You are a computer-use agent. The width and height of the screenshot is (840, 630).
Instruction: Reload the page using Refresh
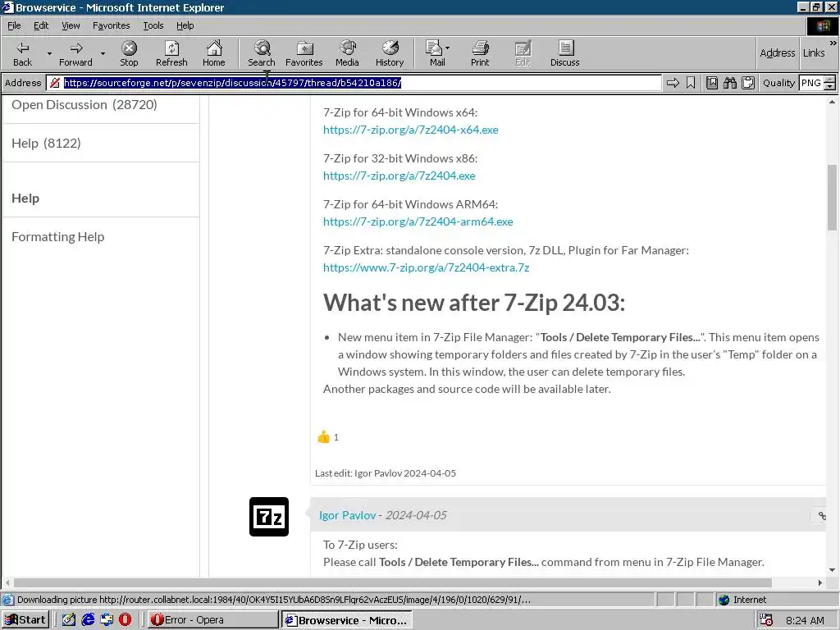coord(171,53)
